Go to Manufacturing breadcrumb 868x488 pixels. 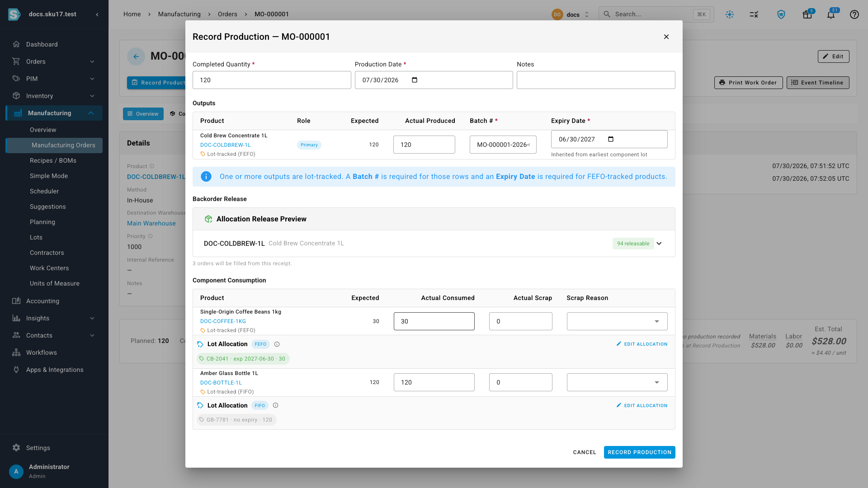179,14
